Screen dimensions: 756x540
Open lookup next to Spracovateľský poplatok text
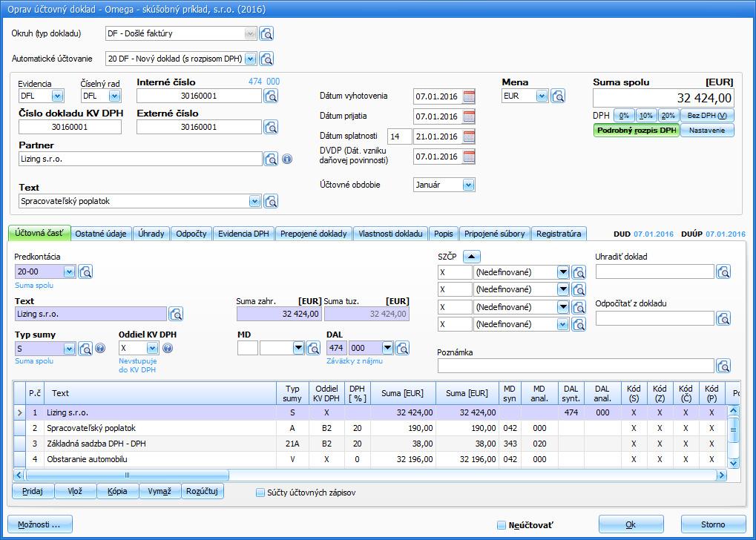271,201
